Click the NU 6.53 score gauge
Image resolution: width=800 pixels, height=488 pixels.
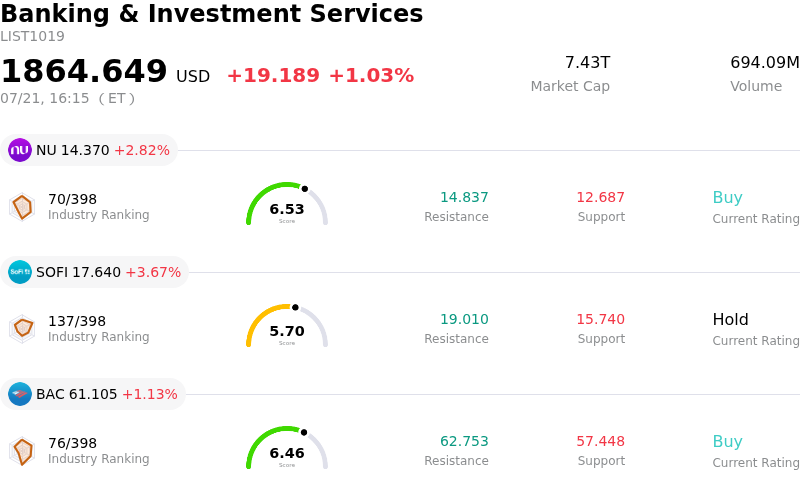click(287, 204)
